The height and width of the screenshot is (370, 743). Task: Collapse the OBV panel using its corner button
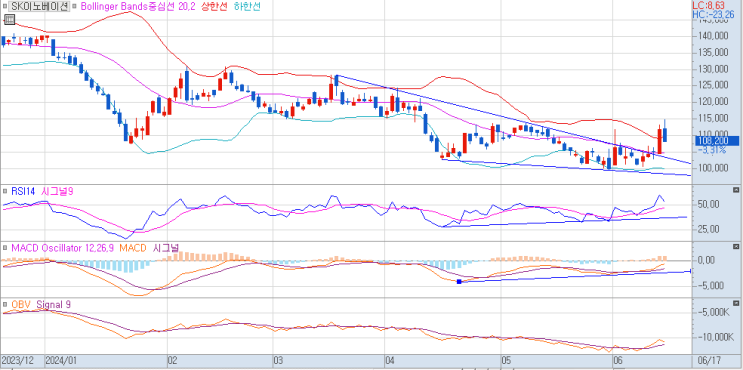coord(736,303)
